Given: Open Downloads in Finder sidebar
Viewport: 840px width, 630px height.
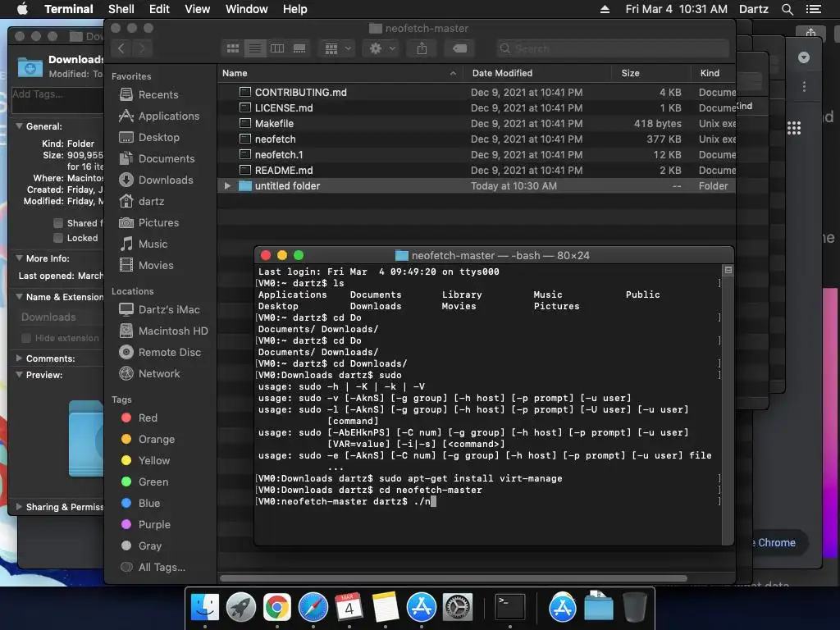Looking at the screenshot, I should (x=156, y=180).
